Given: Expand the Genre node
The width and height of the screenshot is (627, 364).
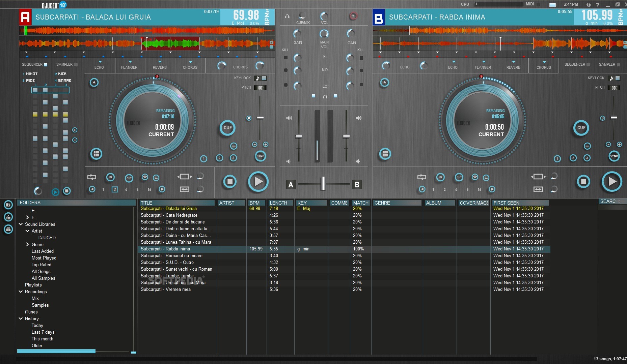Looking at the screenshot, I should pyautogui.click(x=27, y=244).
